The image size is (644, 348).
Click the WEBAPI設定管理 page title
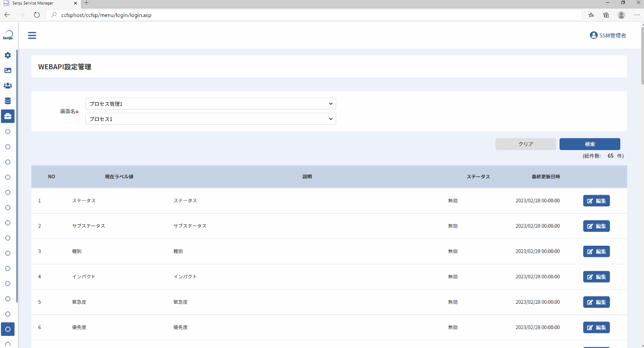65,67
